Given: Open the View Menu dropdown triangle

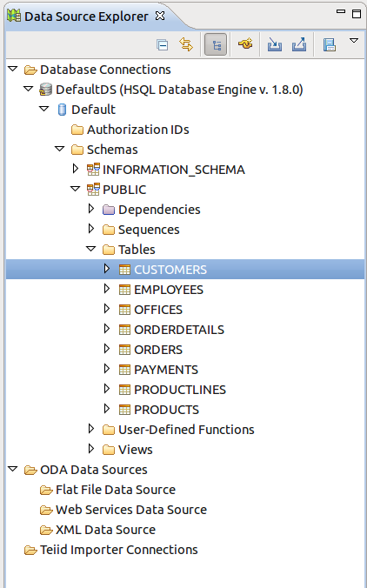Looking at the screenshot, I should (354, 41).
